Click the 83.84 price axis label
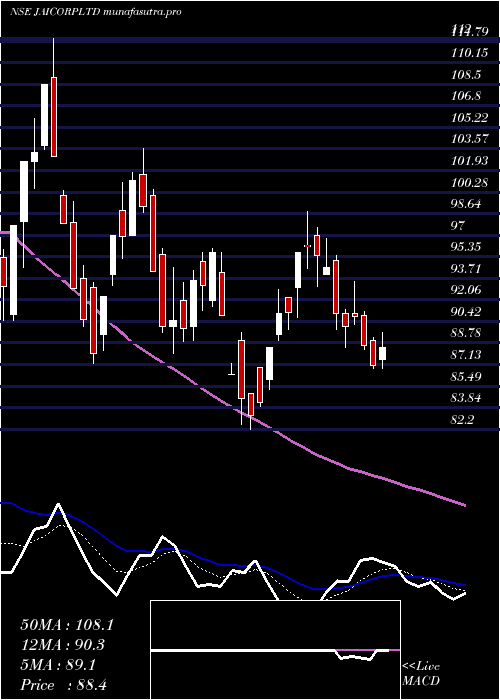 point(466,398)
